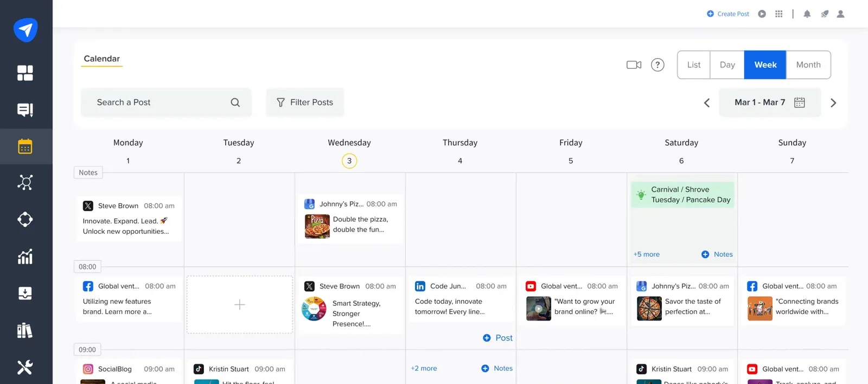This screenshot has height=384, width=868.
Task: Open the user profile icon
Action: click(841, 14)
